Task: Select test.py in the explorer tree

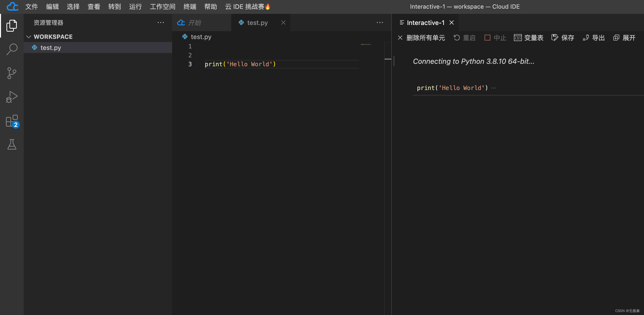Action: click(98, 47)
